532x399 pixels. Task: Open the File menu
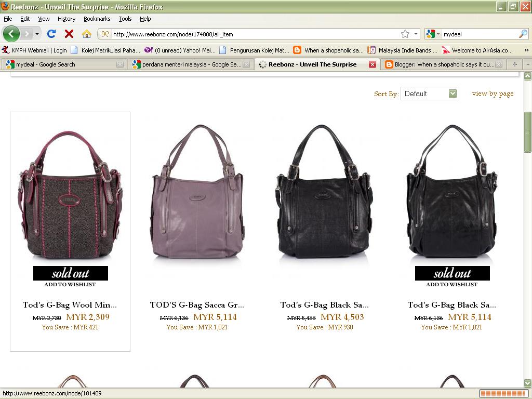pos(8,19)
